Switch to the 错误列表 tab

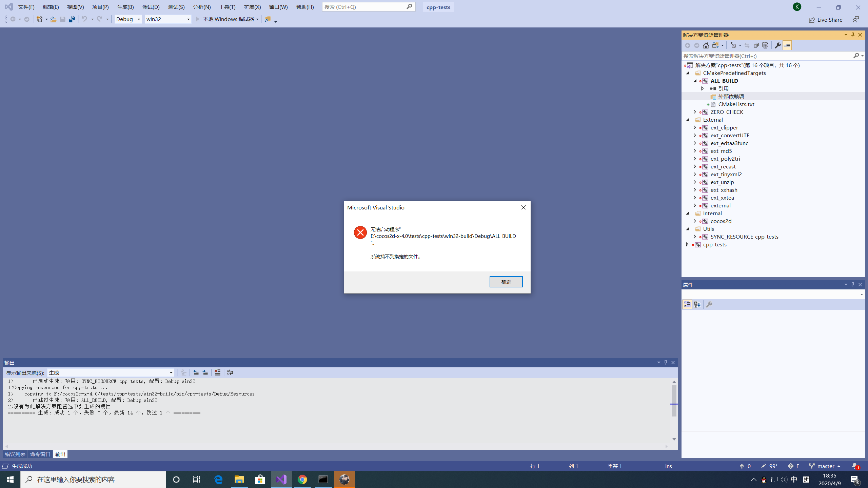15,454
